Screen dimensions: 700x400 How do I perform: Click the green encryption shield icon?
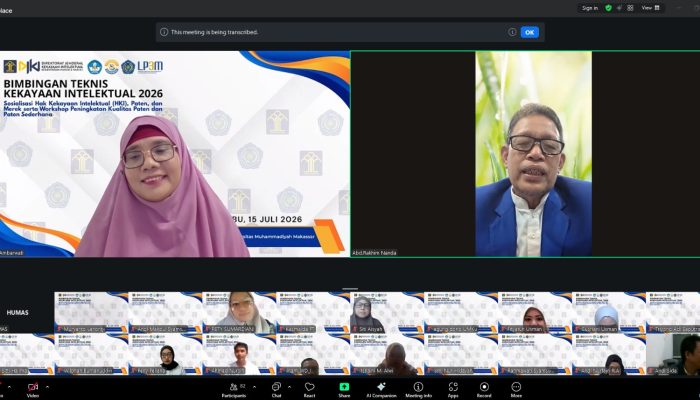point(608,8)
